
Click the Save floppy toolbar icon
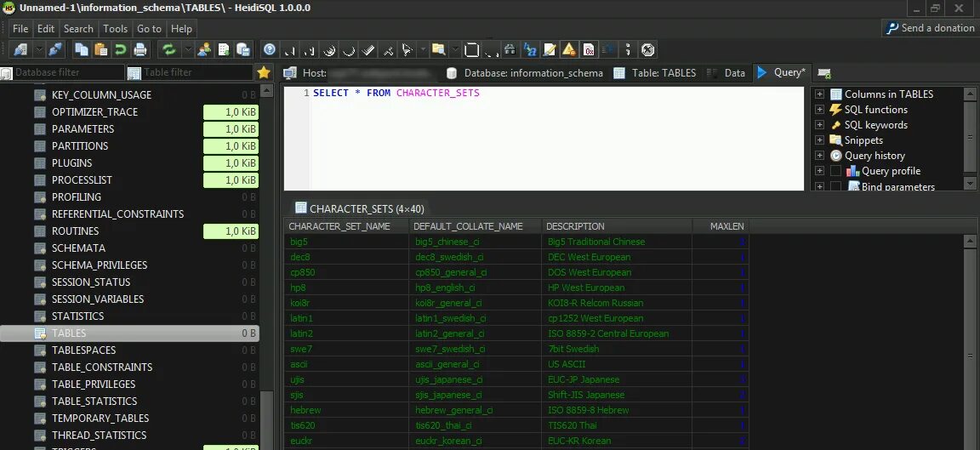click(x=472, y=50)
